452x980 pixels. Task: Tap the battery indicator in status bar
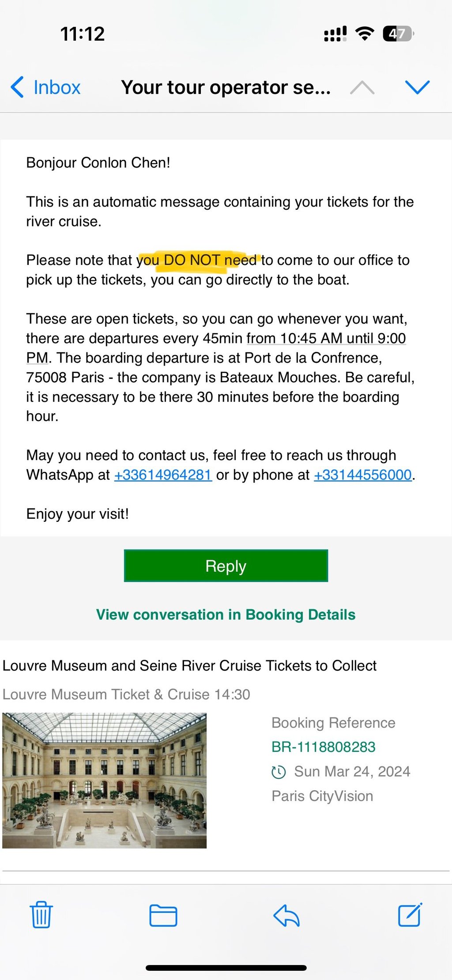point(398,34)
